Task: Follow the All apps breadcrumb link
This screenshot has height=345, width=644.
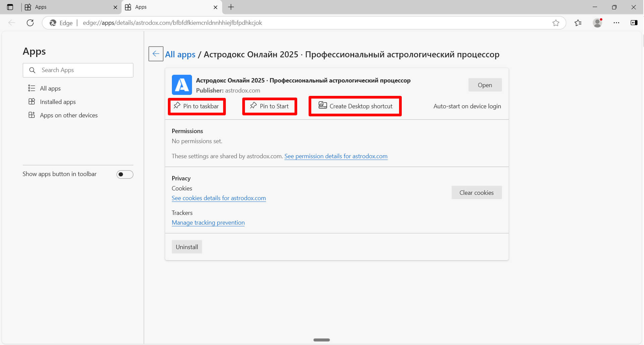Action: pyautogui.click(x=180, y=54)
